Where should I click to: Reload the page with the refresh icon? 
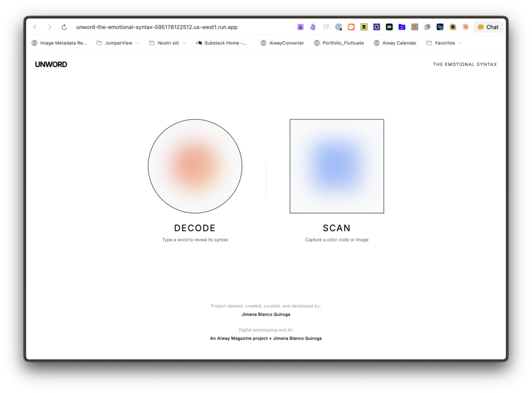pyautogui.click(x=64, y=27)
